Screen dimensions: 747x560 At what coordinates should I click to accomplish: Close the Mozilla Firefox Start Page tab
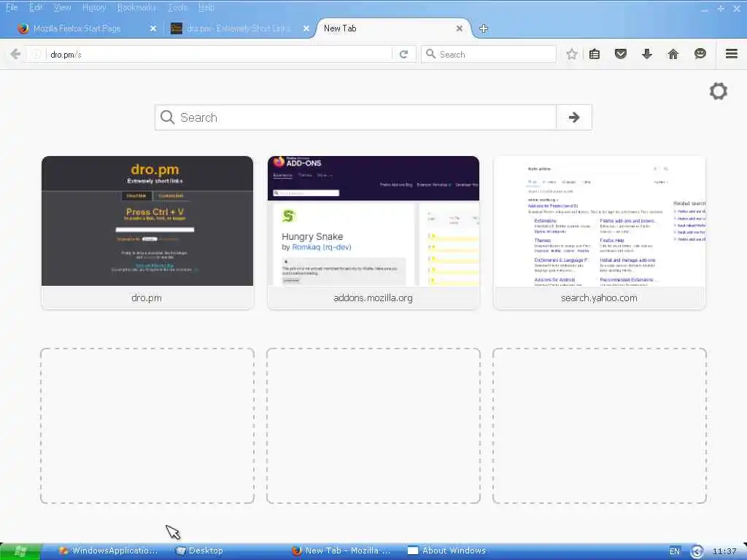pyautogui.click(x=153, y=28)
